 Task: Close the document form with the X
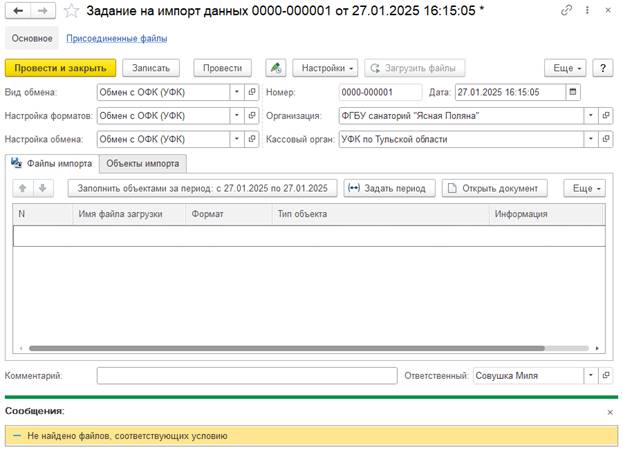pyautogui.click(x=608, y=10)
